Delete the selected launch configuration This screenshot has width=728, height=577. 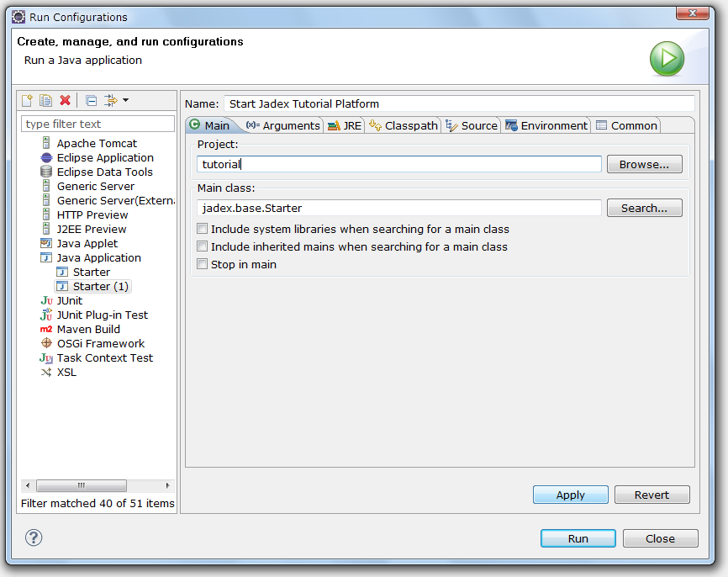65,100
